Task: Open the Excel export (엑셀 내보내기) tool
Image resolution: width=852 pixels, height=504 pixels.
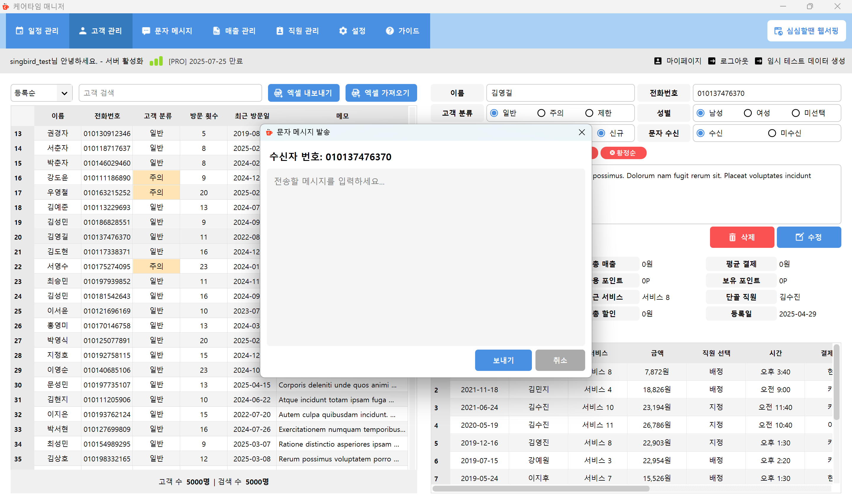Action: 303,93
